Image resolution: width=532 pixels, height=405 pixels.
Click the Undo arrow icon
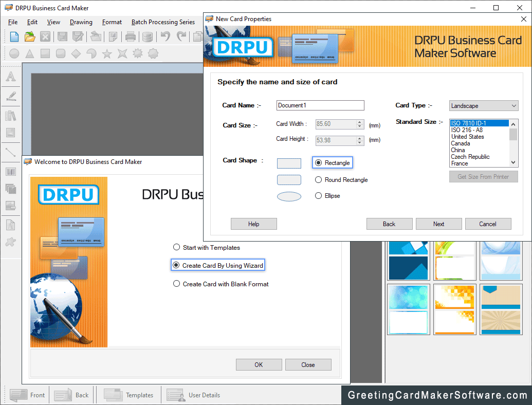(165, 36)
